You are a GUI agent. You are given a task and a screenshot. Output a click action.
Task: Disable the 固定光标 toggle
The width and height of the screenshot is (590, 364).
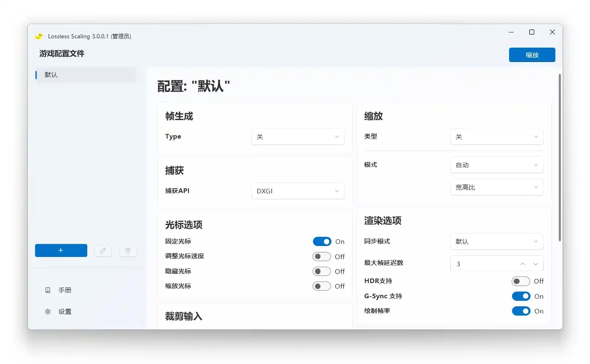[322, 241]
